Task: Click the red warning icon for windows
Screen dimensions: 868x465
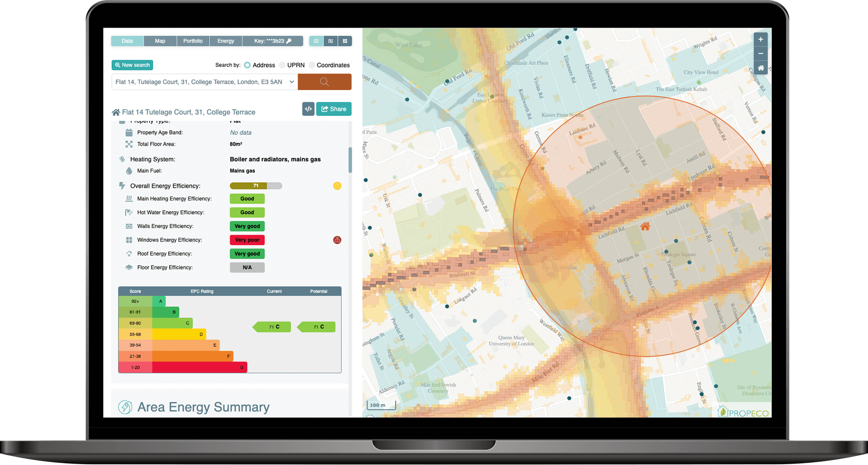Action: (x=337, y=240)
